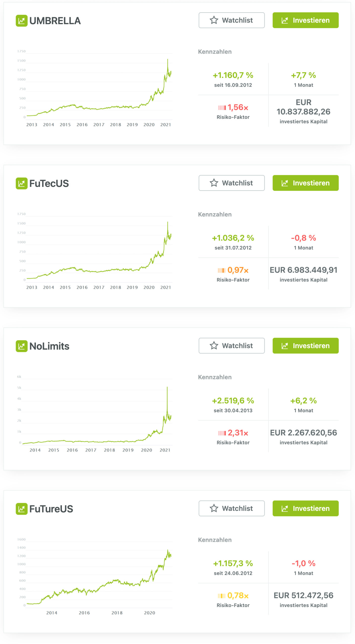
Task: Click the risk bars icon beside 0,97x
Action: point(221,270)
